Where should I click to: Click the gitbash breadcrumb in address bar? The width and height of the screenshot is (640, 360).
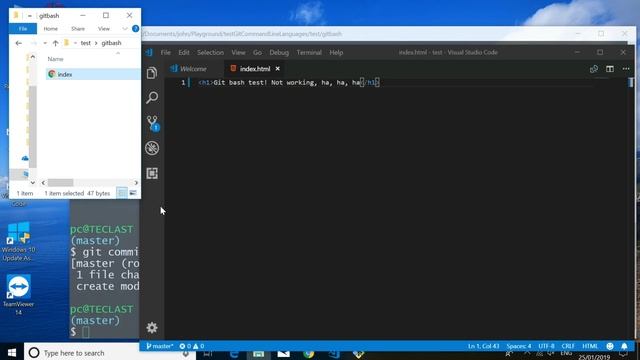(111, 43)
